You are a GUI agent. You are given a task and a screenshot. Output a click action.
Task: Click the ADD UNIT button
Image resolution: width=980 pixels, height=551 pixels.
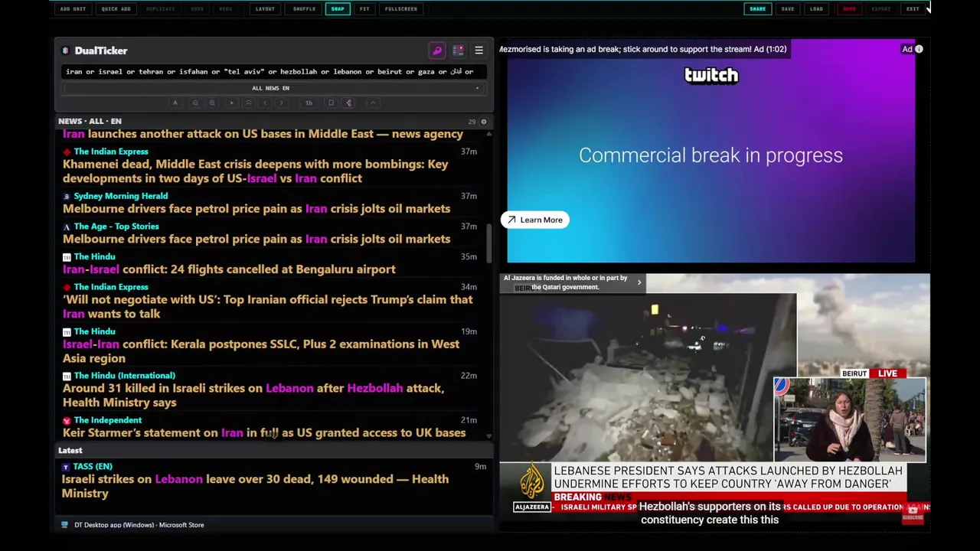coord(73,9)
